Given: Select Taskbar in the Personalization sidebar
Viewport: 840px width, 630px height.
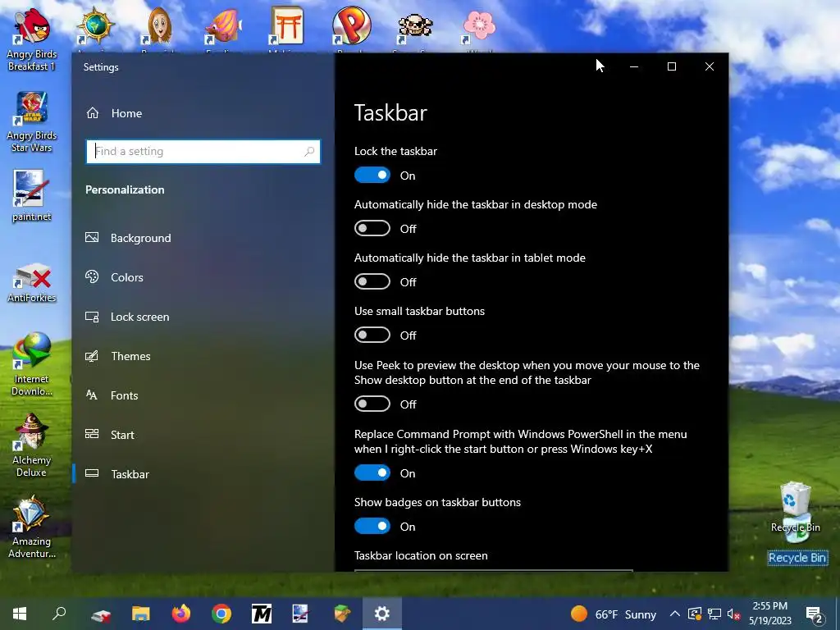Looking at the screenshot, I should pos(203,474).
